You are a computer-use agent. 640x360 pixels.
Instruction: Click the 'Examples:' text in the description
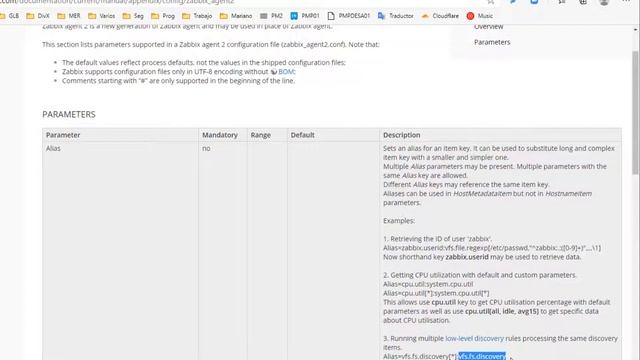pos(399,220)
